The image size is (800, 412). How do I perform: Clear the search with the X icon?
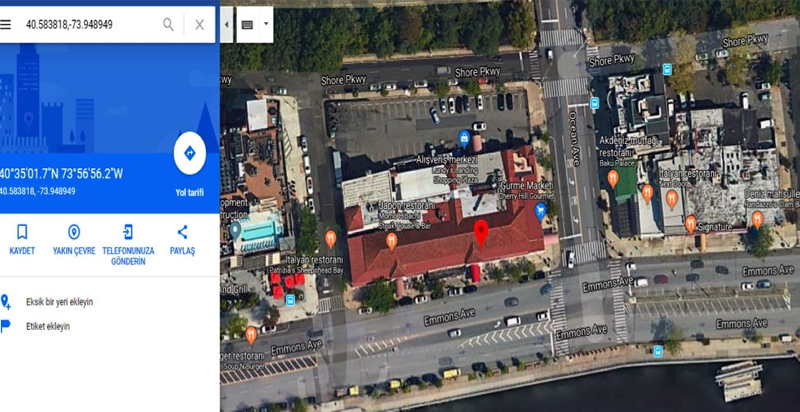pos(199,24)
